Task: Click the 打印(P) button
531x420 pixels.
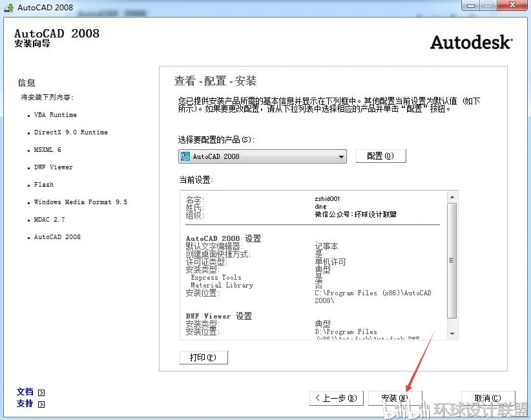Action: pyautogui.click(x=203, y=357)
